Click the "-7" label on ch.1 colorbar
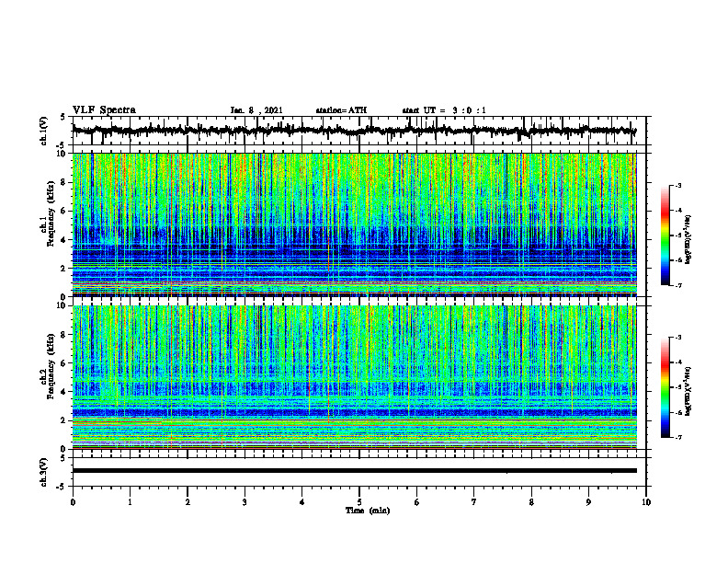This screenshot has width=728, height=563. [677, 285]
